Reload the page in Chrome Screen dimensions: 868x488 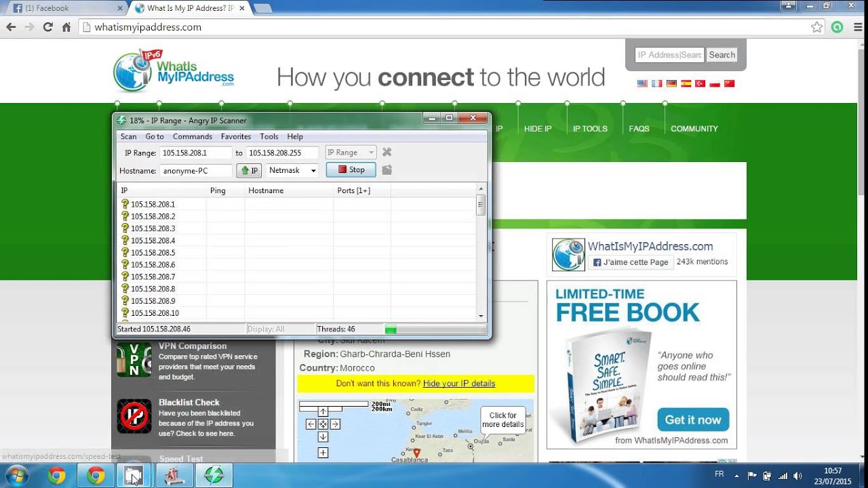[47, 27]
